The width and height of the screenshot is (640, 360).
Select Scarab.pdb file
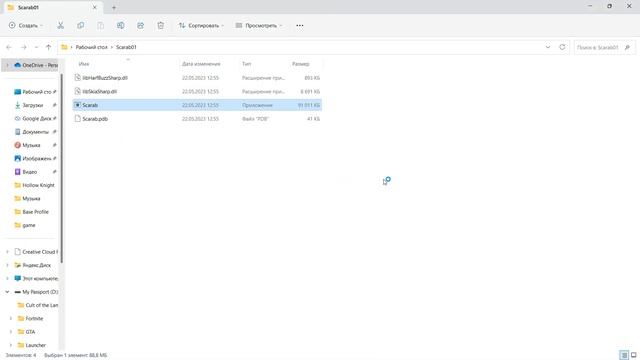[197, 119]
